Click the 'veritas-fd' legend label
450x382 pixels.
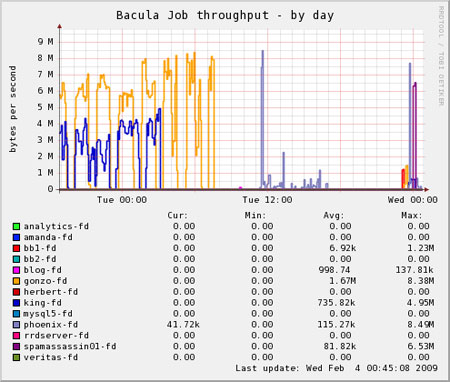tap(51, 357)
